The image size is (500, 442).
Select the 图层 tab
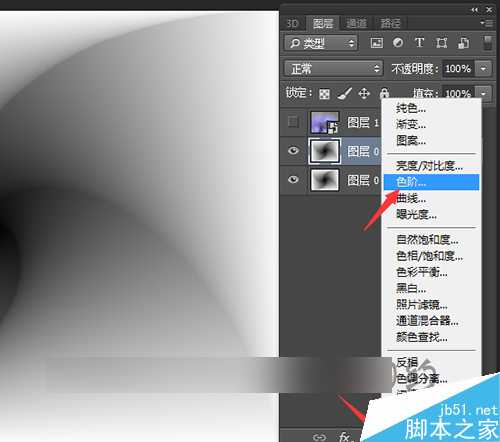pyautogui.click(x=323, y=24)
